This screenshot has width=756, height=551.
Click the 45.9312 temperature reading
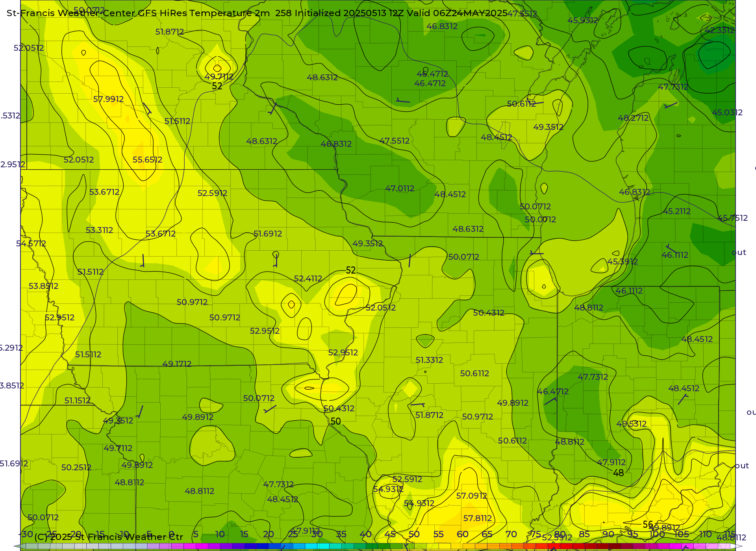click(583, 20)
